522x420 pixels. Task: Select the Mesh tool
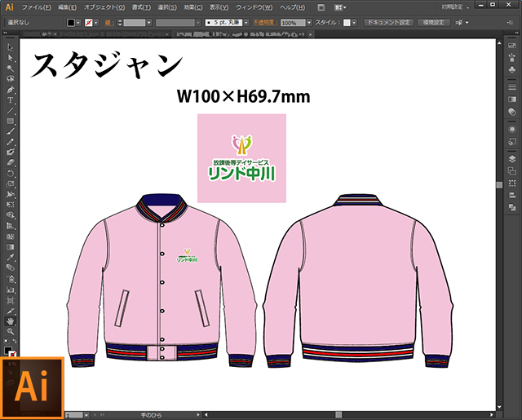11,237
